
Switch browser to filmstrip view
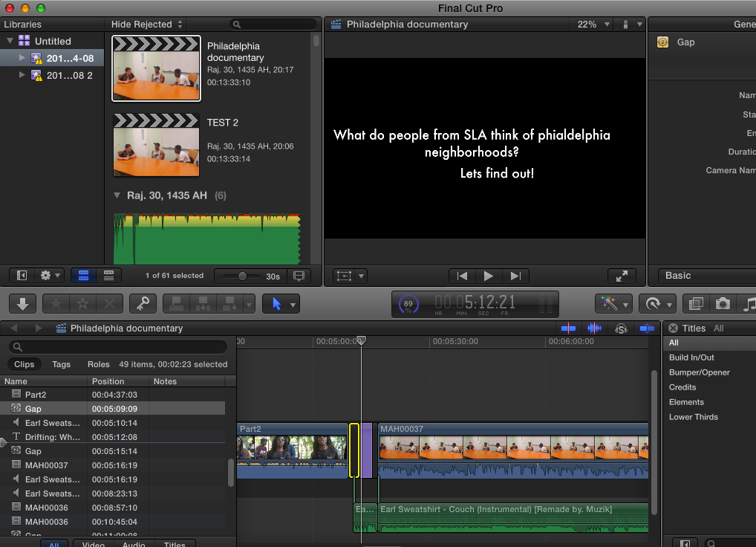pyautogui.click(x=83, y=276)
